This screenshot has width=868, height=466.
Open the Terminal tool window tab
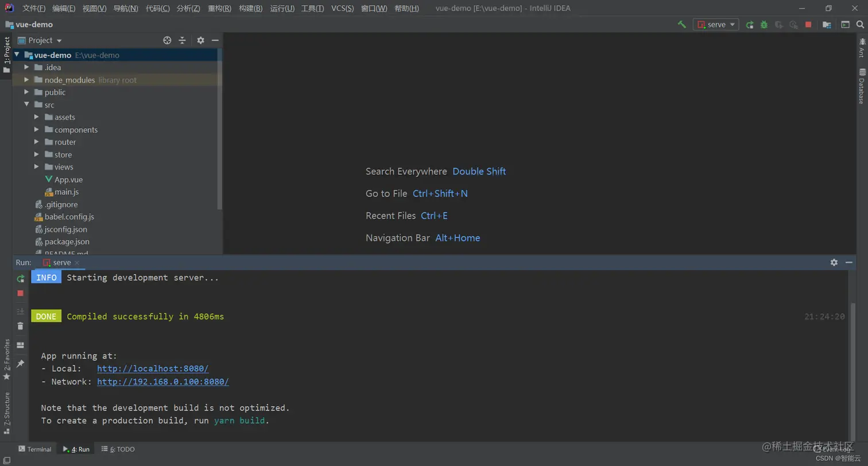tap(34, 449)
